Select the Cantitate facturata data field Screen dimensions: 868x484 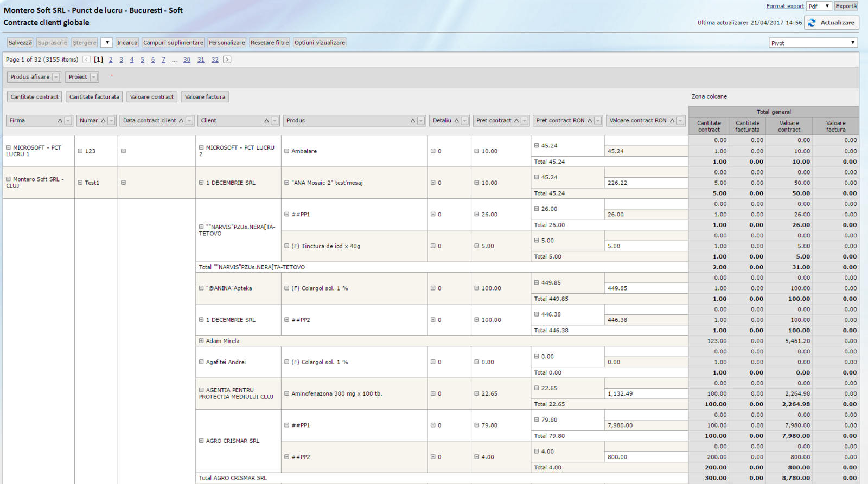point(94,97)
